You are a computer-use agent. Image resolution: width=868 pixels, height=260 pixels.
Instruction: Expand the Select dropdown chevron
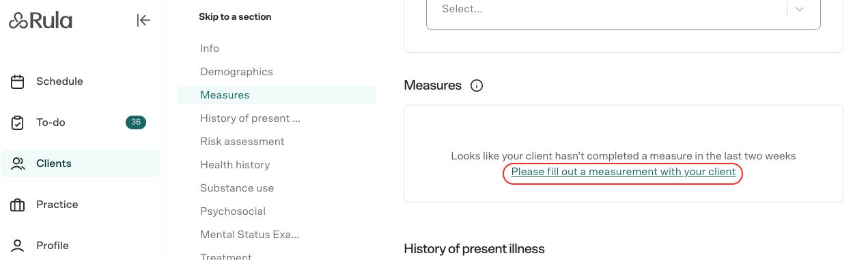(x=800, y=10)
